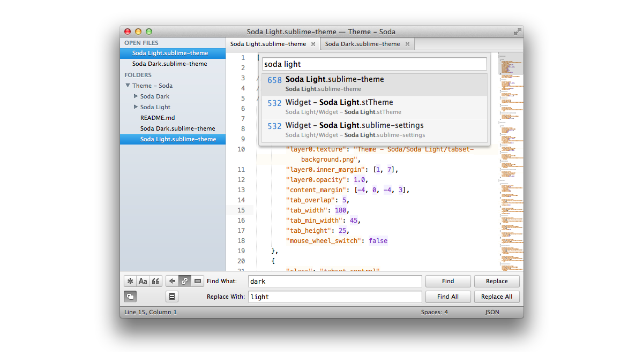Toggle case sensitive Aa search option
643x364 pixels.
click(x=143, y=281)
